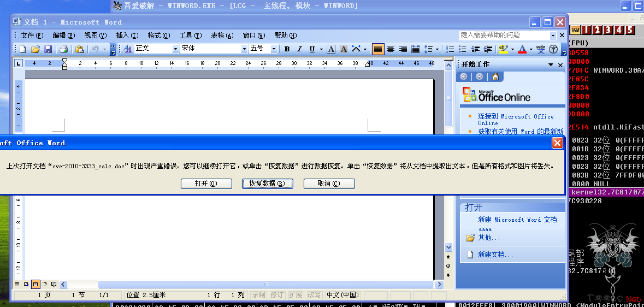Screen dimensions: 644x307
Task: Switch to Normal view at bottom left
Action: point(17,284)
